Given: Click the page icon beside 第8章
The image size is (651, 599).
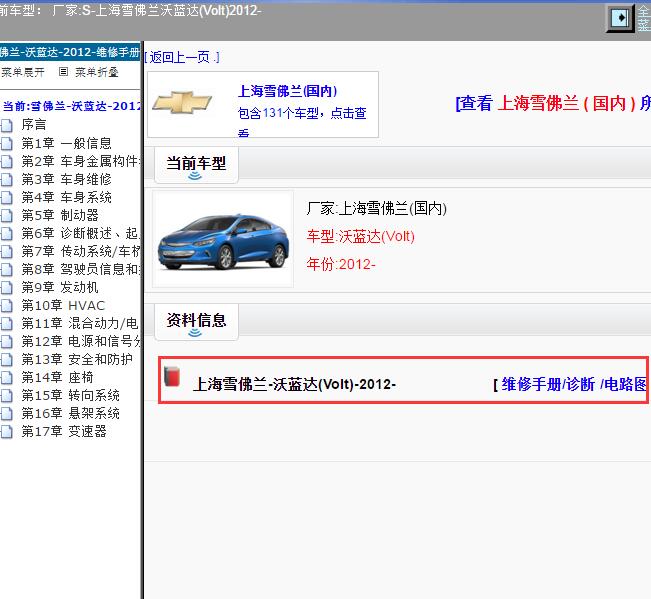Looking at the screenshot, I should (x=7, y=269).
